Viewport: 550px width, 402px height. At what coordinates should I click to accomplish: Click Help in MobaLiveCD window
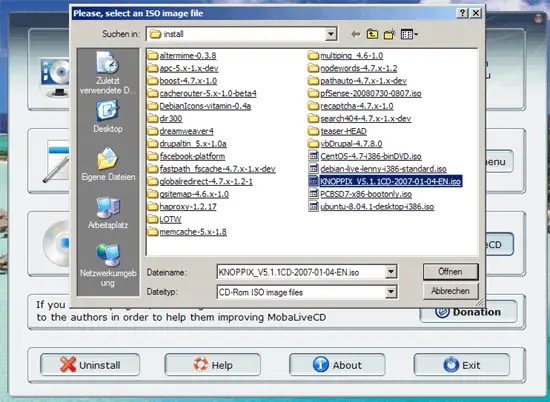coord(213,365)
